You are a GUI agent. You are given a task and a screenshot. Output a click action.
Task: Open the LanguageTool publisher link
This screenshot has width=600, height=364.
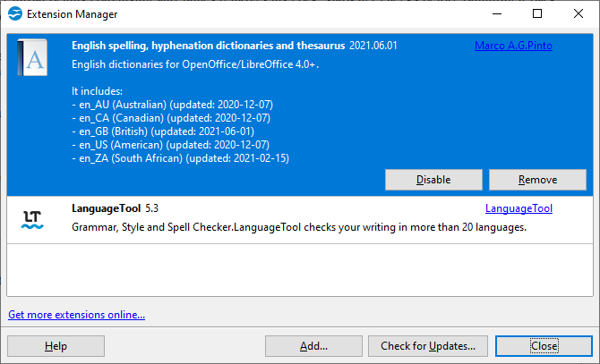519,208
